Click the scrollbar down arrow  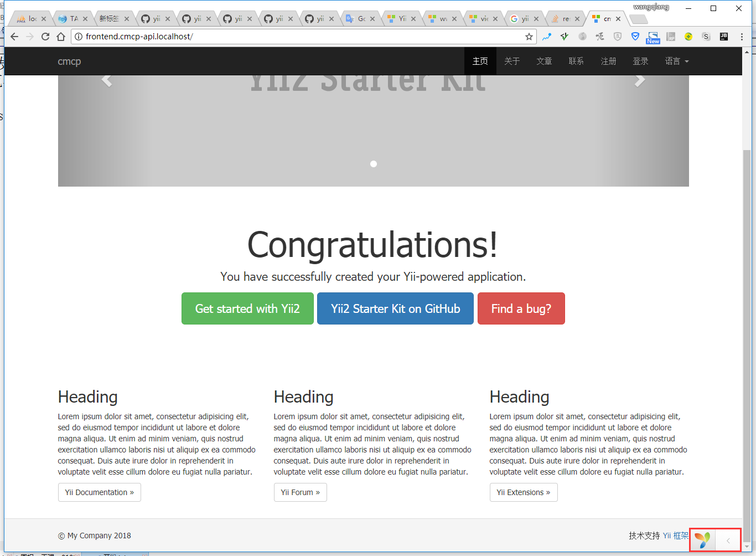[747, 547]
